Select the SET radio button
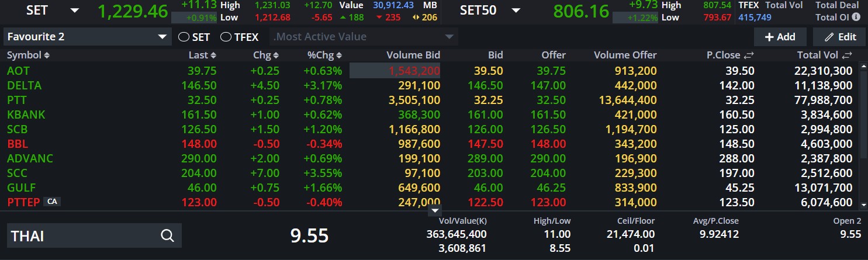868x260 pixels. pos(184,37)
